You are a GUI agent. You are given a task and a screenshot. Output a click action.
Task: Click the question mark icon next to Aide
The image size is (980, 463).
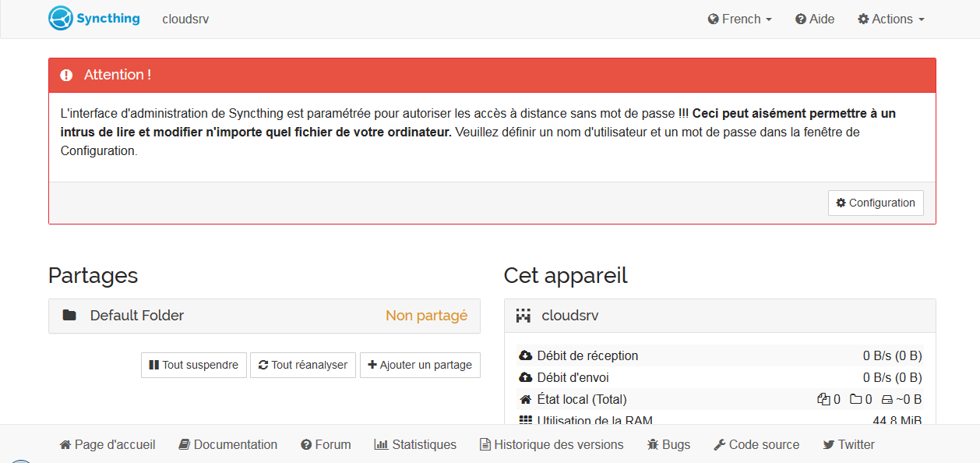point(800,19)
